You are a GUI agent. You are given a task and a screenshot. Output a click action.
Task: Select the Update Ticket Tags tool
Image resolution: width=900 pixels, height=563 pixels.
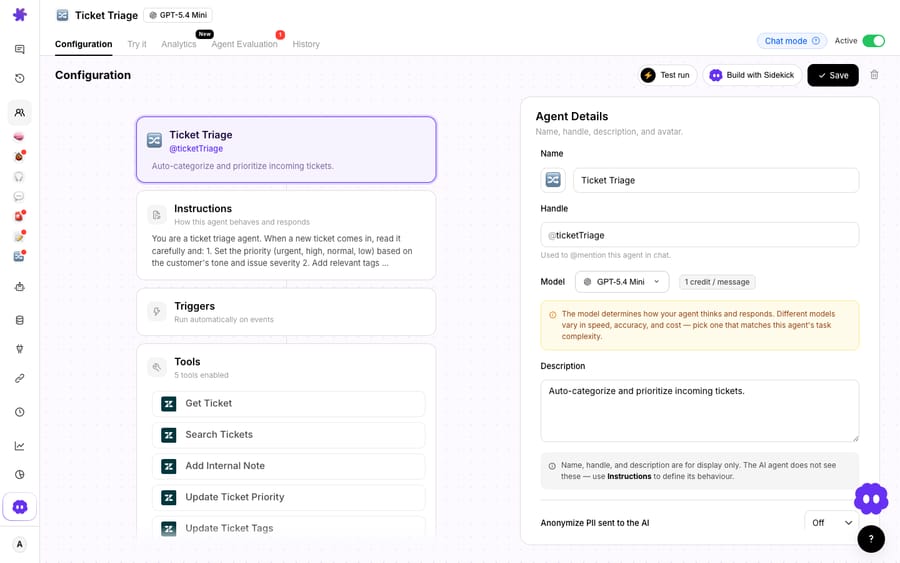[288, 527]
